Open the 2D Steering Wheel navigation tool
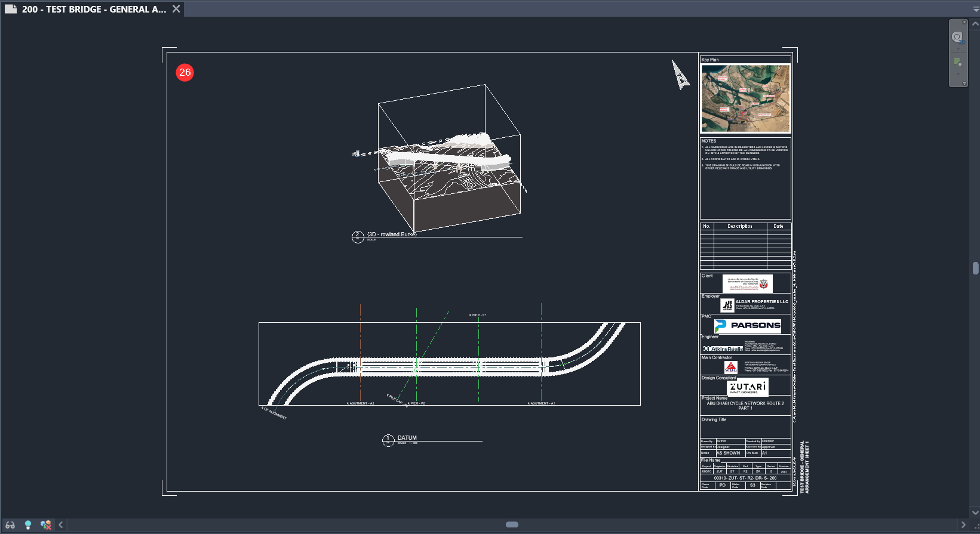The height and width of the screenshot is (534, 980). coord(957,37)
